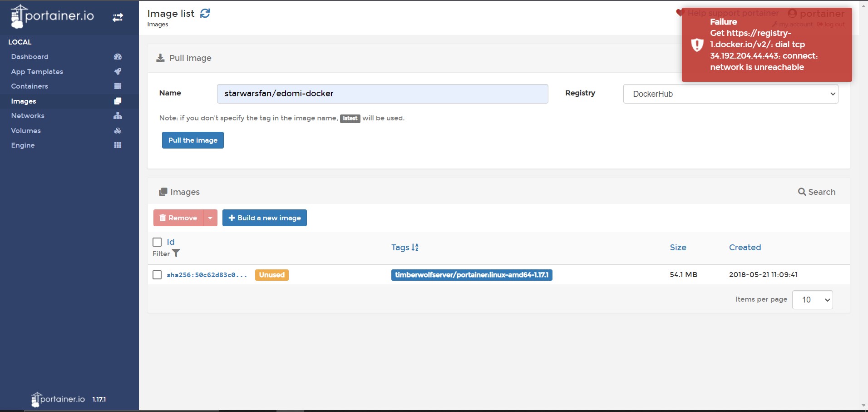Open the Items per page dropdown
Viewport: 868px width, 412px height.
pyautogui.click(x=812, y=300)
